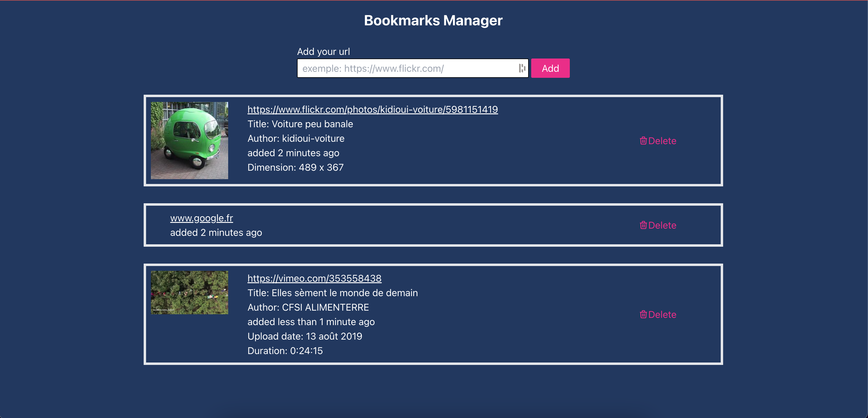Open the vimeo.com/353558438 link
The height and width of the screenshot is (418, 868).
point(314,278)
